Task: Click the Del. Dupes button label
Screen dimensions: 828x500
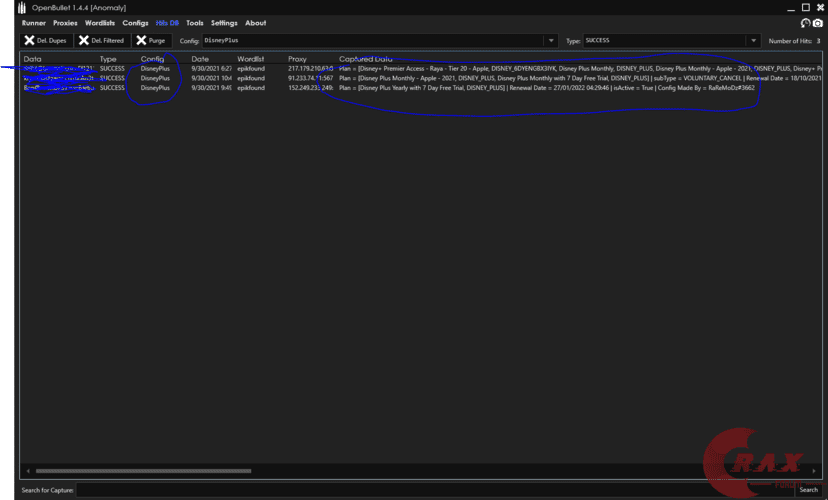Action: (51, 41)
